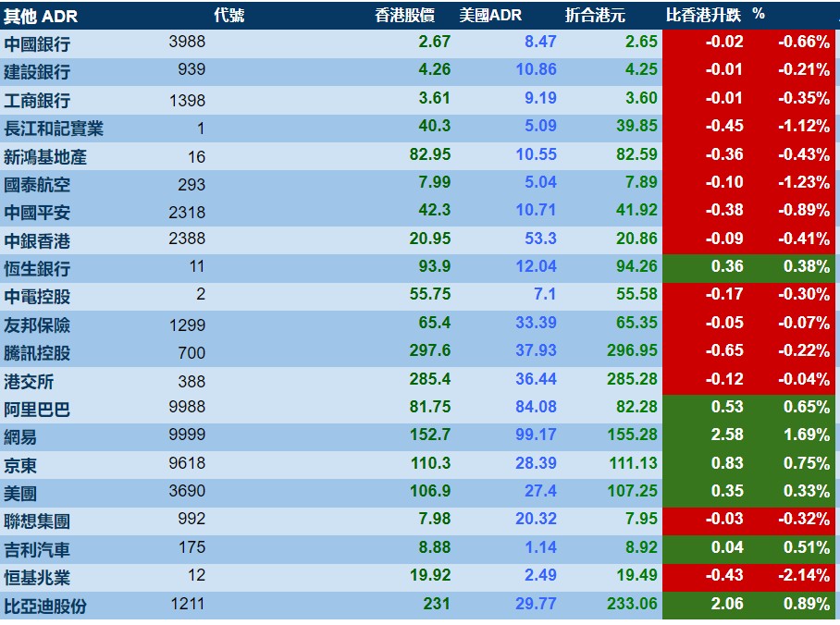Select the 長江和記實業 row name
This screenshot has height=625, width=840.
pos(54,129)
